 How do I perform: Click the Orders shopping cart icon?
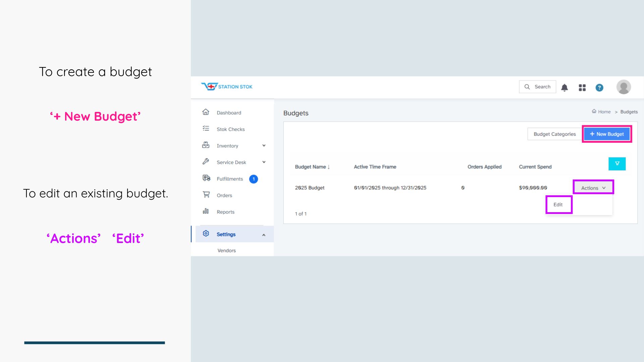(x=206, y=194)
